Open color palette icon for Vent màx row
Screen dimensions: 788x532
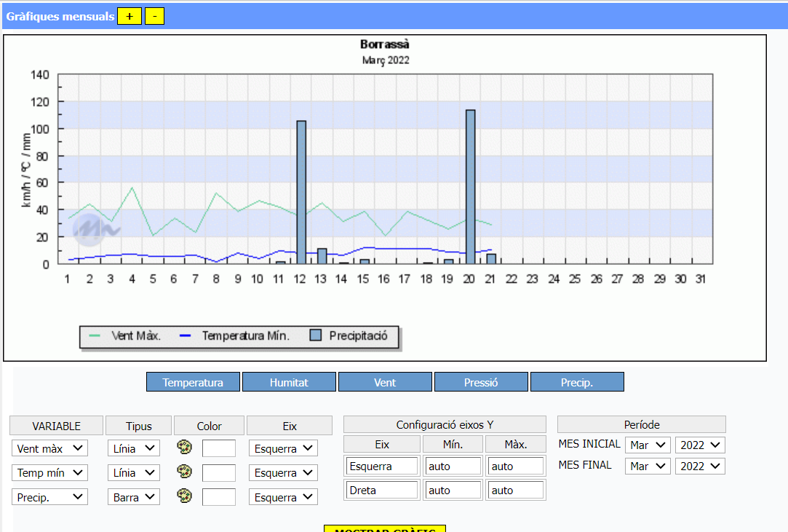click(184, 447)
